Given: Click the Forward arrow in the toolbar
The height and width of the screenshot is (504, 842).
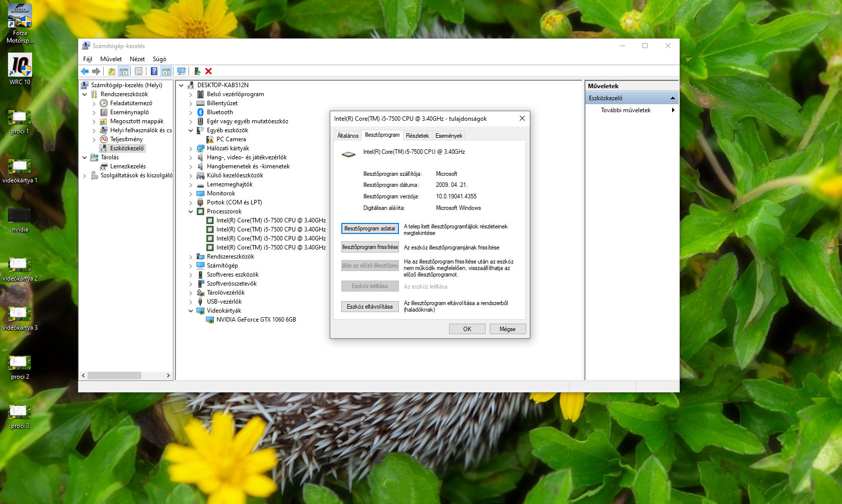Looking at the screenshot, I should pos(96,71).
